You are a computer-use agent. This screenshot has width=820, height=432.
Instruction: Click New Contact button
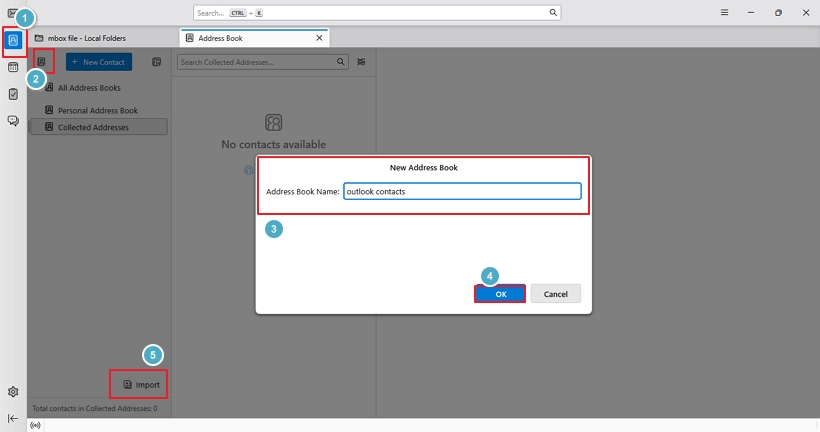click(99, 62)
